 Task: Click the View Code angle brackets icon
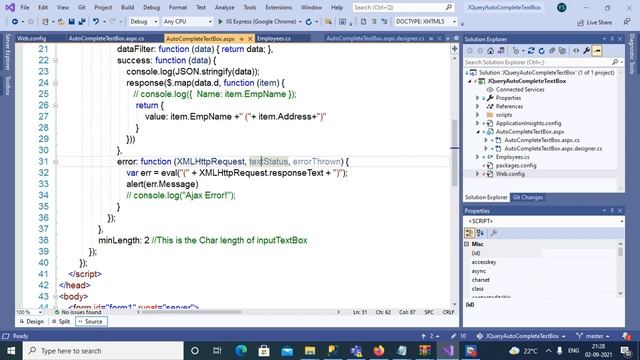tap(576, 51)
